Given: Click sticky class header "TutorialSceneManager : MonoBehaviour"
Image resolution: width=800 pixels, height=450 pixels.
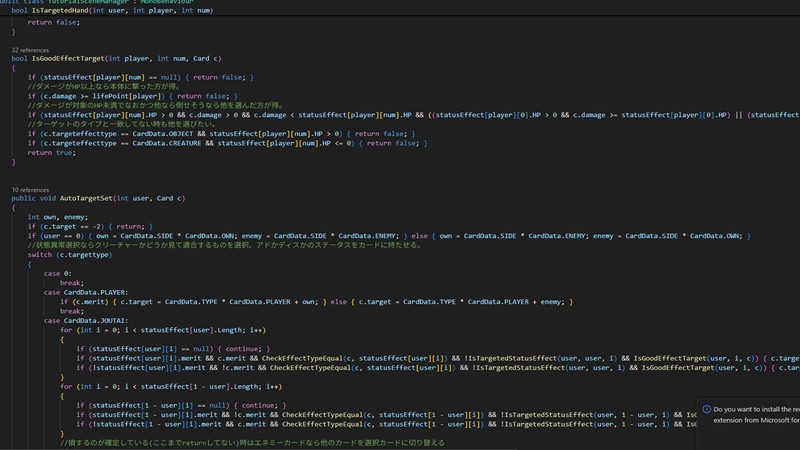Looking at the screenshot, I should pos(121,2).
